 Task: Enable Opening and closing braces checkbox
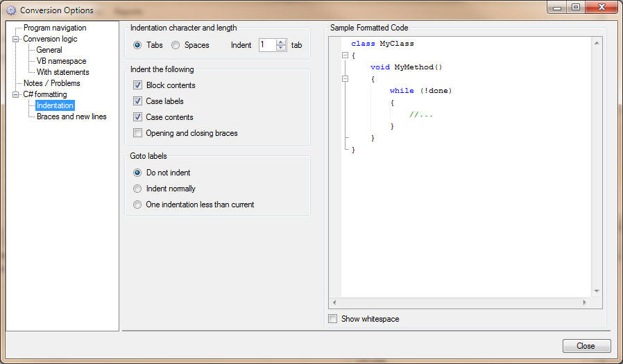pyautogui.click(x=137, y=133)
